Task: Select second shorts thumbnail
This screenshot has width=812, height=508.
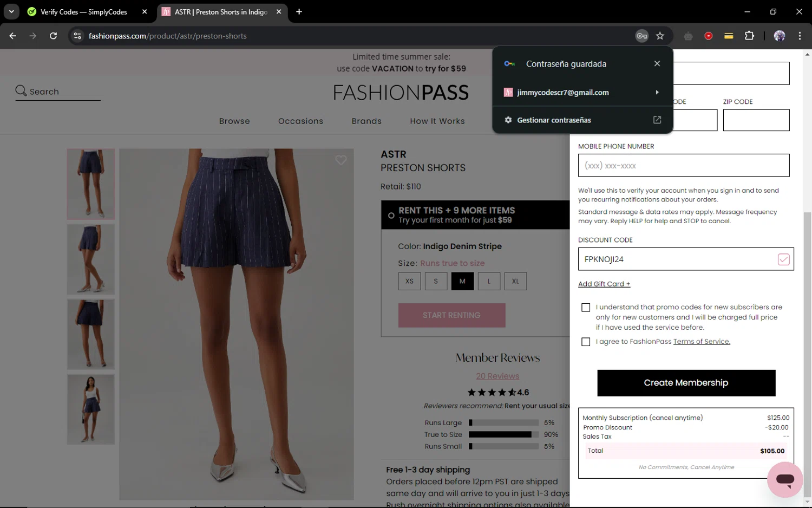Action: point(90,259)
